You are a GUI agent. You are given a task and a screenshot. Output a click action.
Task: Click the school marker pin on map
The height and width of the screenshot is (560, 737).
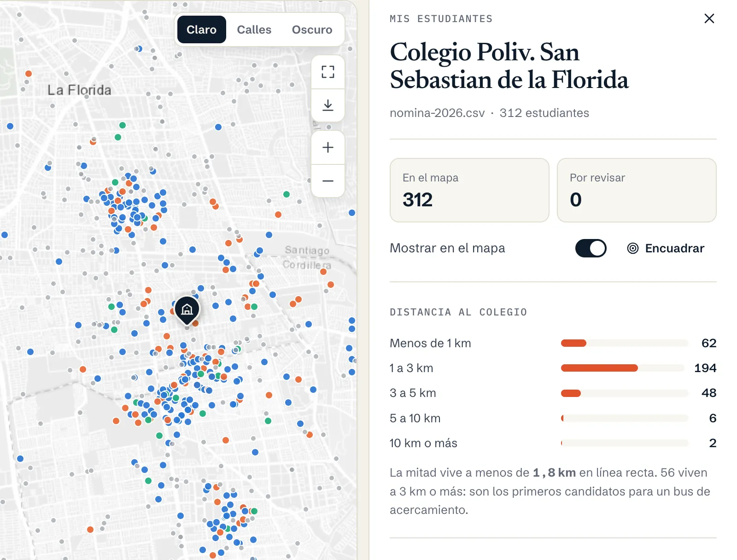coord(187,310)
